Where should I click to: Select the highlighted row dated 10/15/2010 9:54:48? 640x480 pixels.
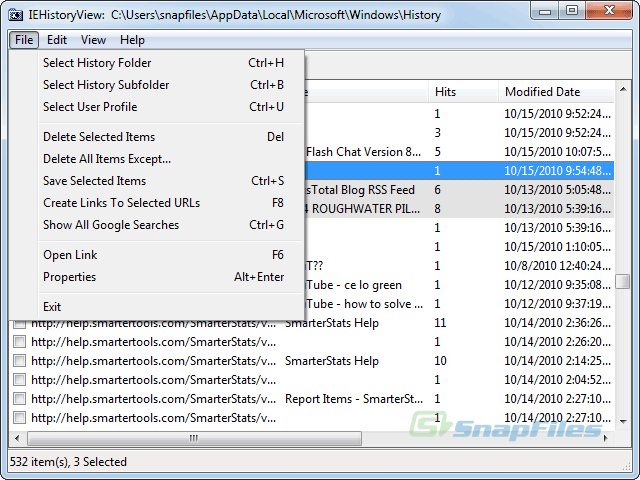click(x=459, y=171)
